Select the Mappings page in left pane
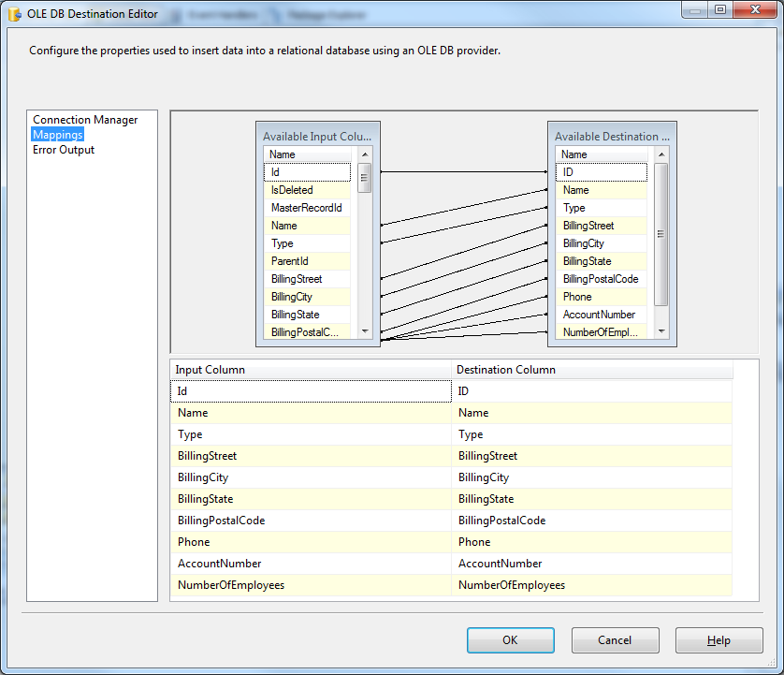 point(58,135)
